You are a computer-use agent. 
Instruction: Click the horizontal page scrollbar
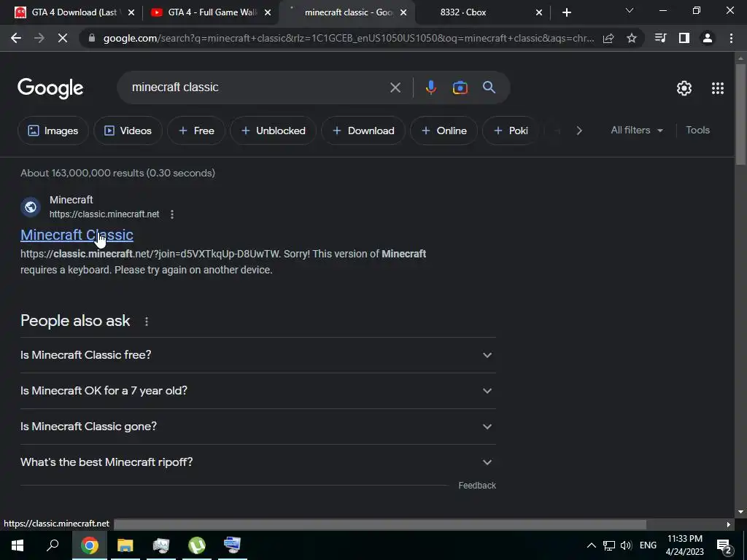coord(379,524)
